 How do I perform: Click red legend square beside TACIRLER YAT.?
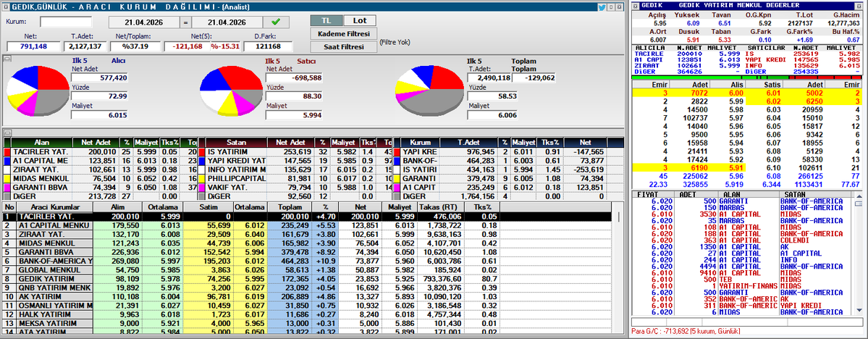tap(7, 152)
